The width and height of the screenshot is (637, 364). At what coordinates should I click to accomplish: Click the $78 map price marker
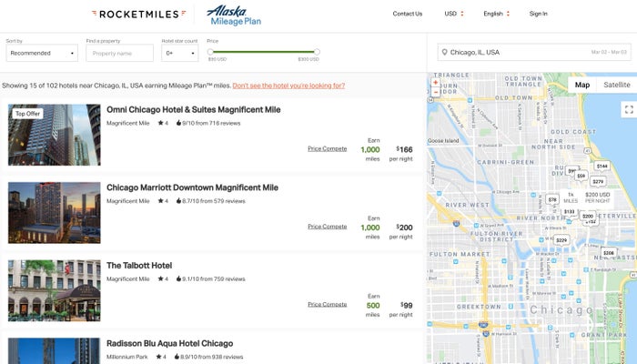552,199
